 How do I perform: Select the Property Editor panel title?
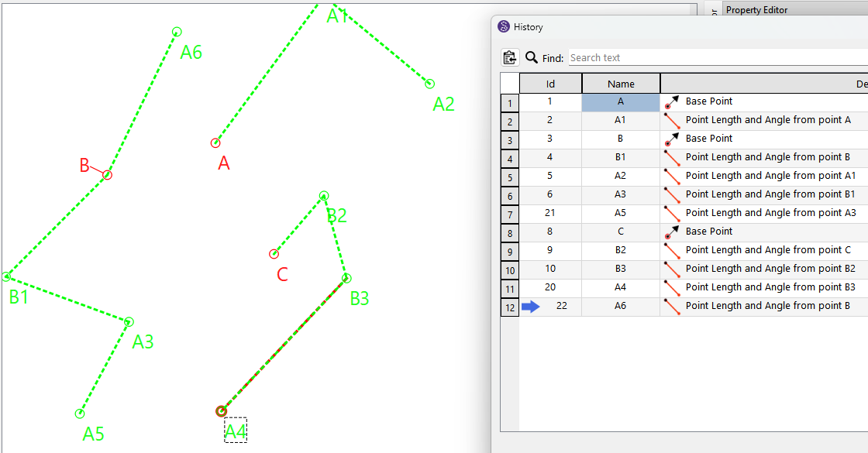pyautogui.click(x=756, y=10)
